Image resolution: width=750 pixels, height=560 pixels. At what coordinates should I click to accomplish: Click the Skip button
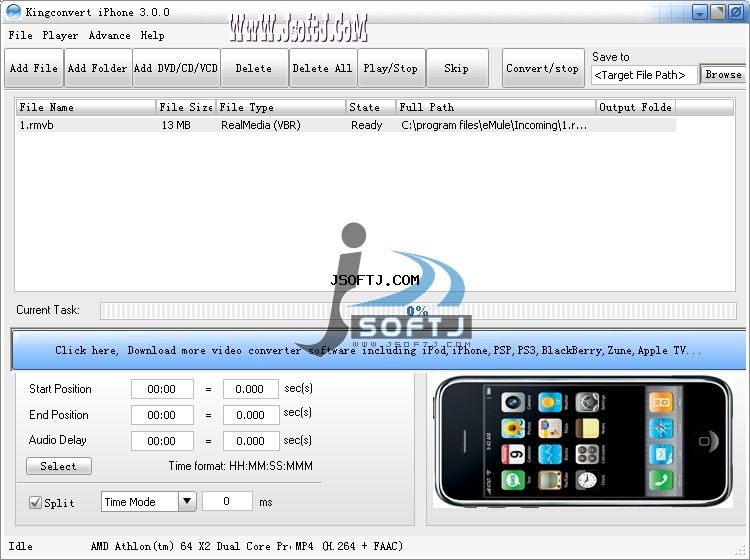[x=457, y=68]
